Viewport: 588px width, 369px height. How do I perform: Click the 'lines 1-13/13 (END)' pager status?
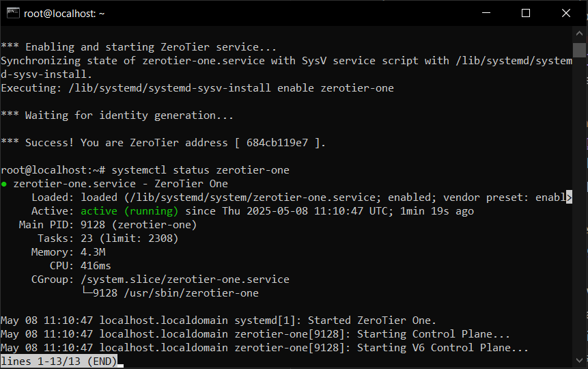[x=59, y=361]
